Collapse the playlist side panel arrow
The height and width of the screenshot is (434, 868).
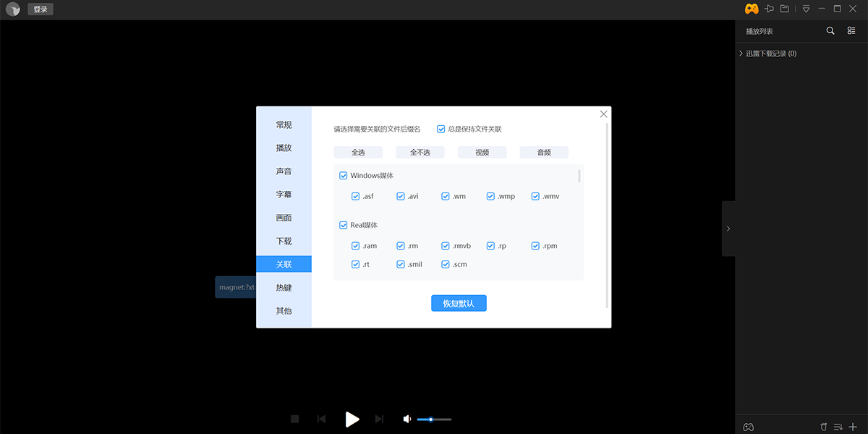(x=728, y=229)
